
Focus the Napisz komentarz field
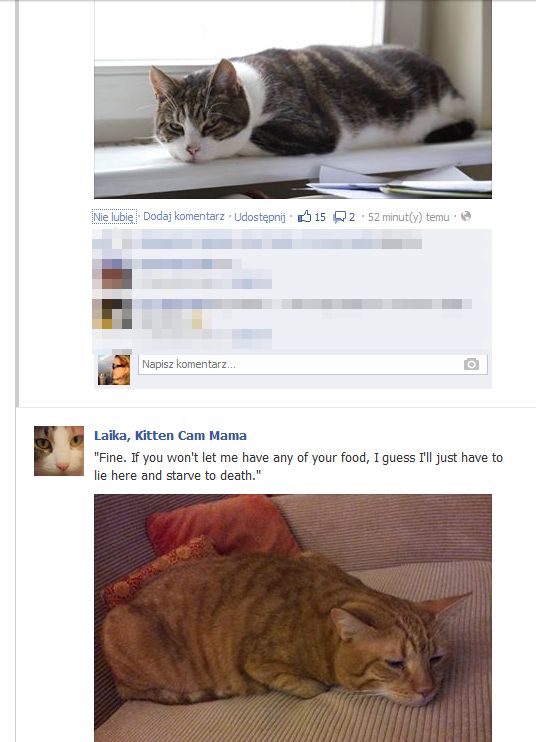coord(313,364)
